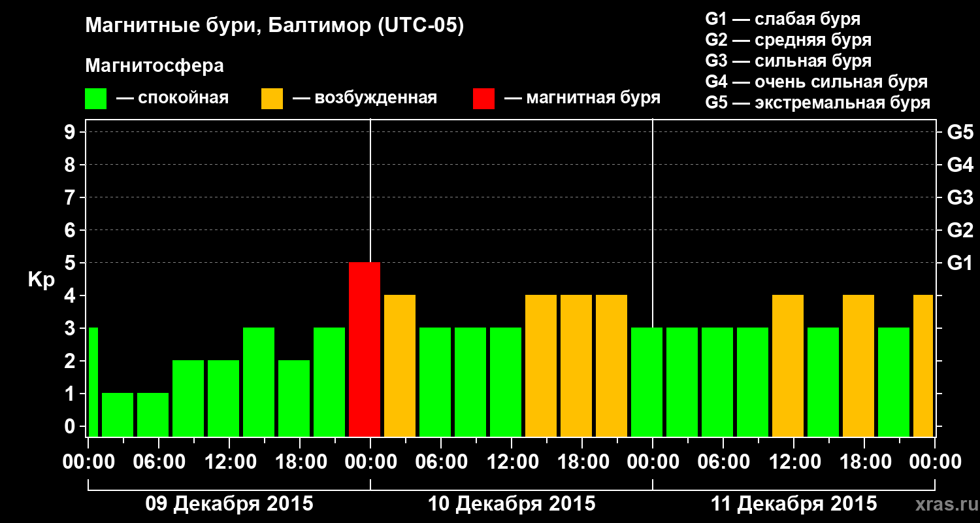Click the '11 Декабря 2015' date label
This screenshot has width=980, height=523.
pos(794,504)
